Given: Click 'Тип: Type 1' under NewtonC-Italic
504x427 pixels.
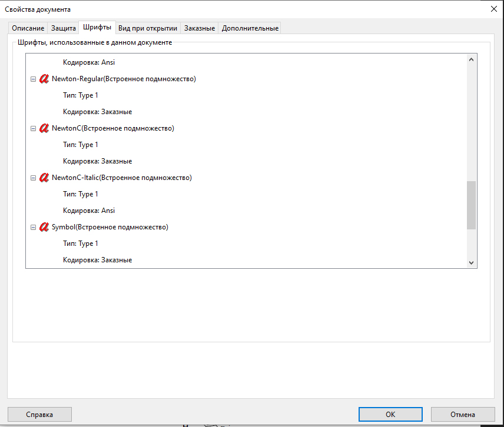Looking at the screenshot, I should (80, 194).
